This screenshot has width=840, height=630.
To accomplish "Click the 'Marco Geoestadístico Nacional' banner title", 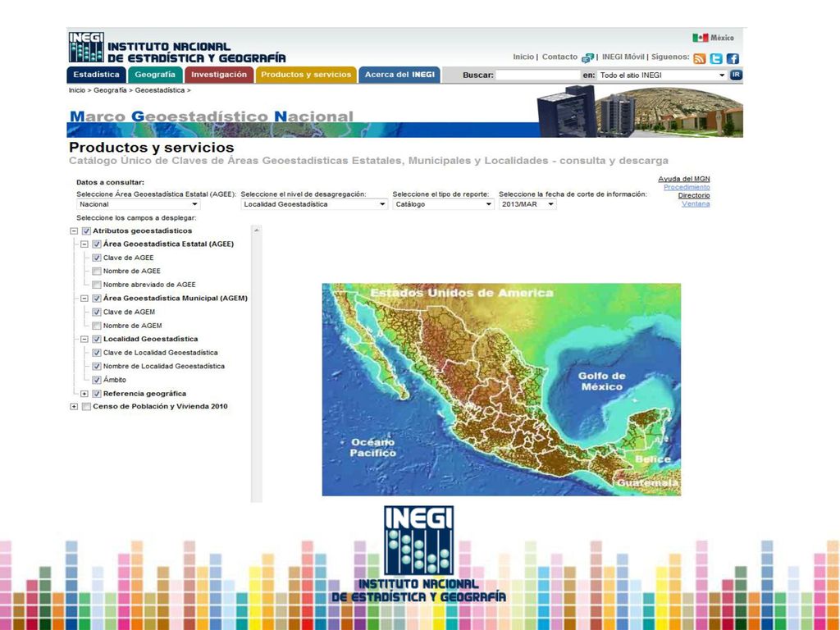I will click(x=212, y=116).
